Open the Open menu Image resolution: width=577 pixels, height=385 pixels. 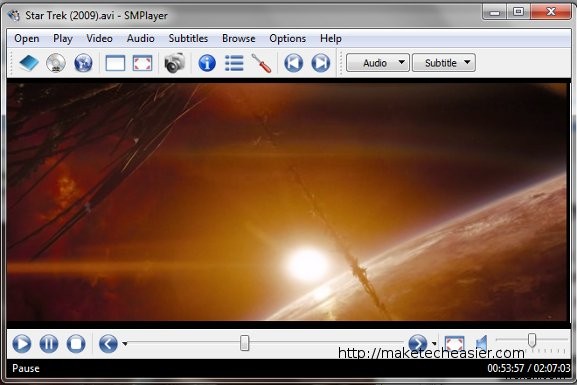[26, 38]
